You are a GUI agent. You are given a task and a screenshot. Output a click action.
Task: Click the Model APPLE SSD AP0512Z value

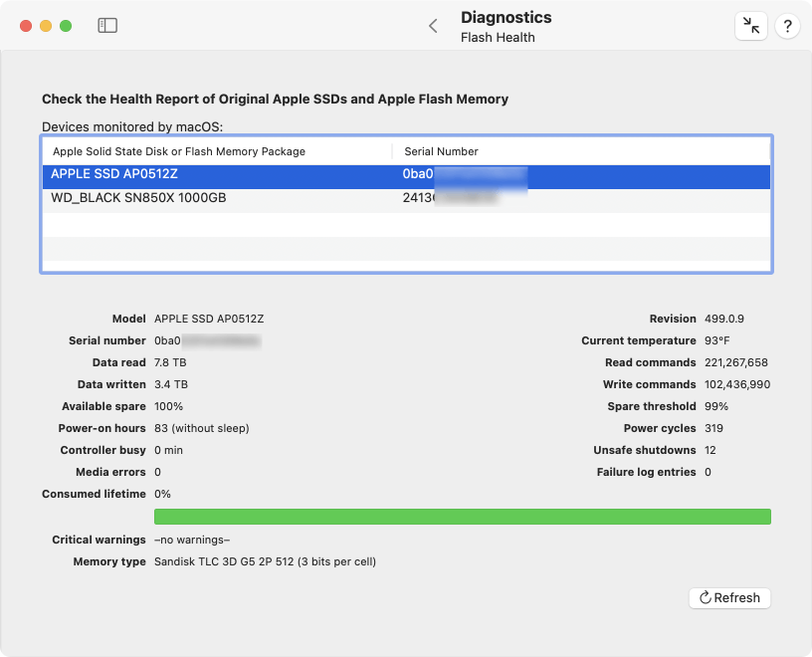209,319
